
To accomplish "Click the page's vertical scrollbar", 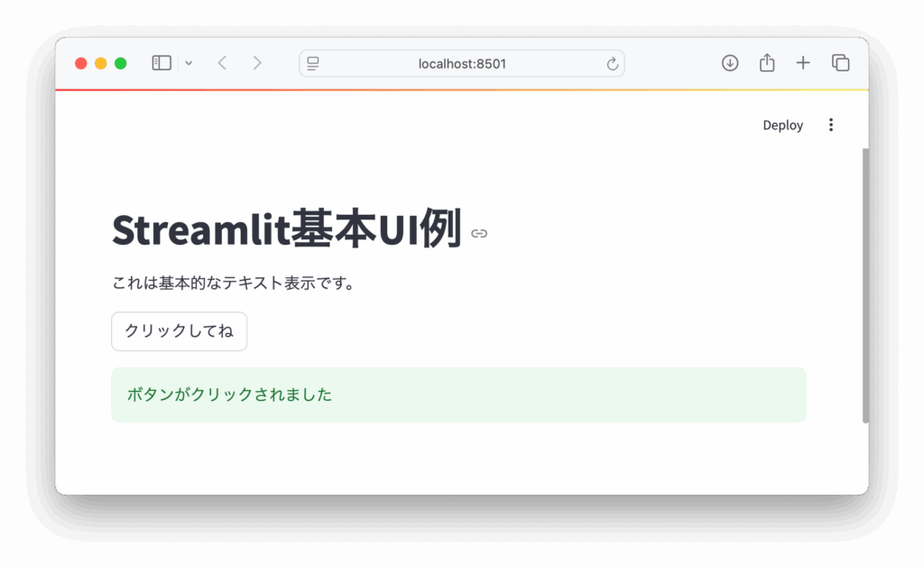I will click(x=865, y=284).
